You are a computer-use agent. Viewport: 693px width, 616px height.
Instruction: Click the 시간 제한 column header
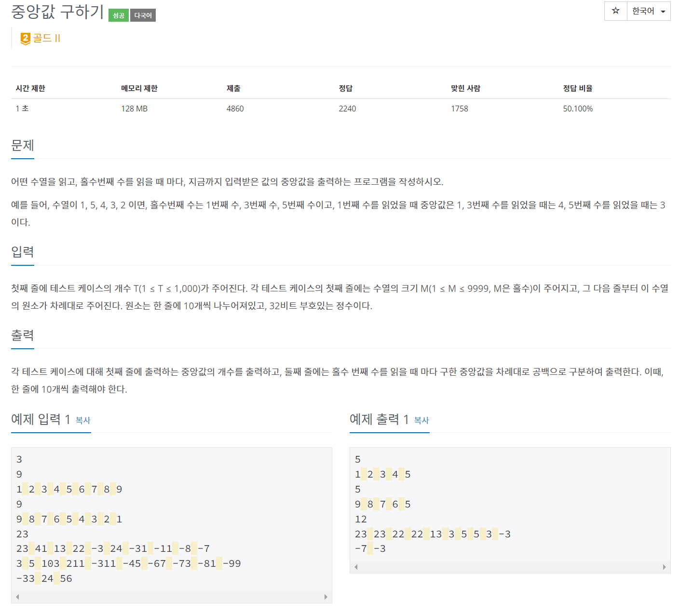30,88
